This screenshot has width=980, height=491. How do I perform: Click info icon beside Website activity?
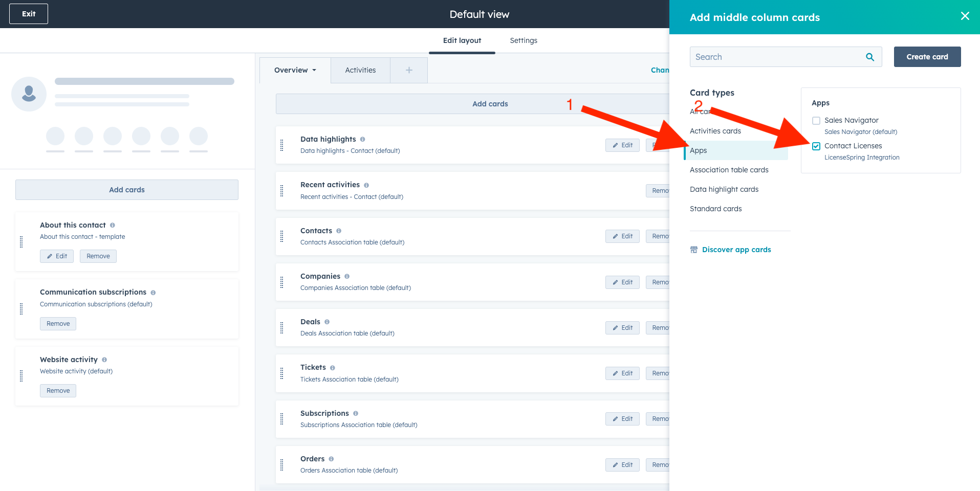pyautogui.click(x=104, y=360)
